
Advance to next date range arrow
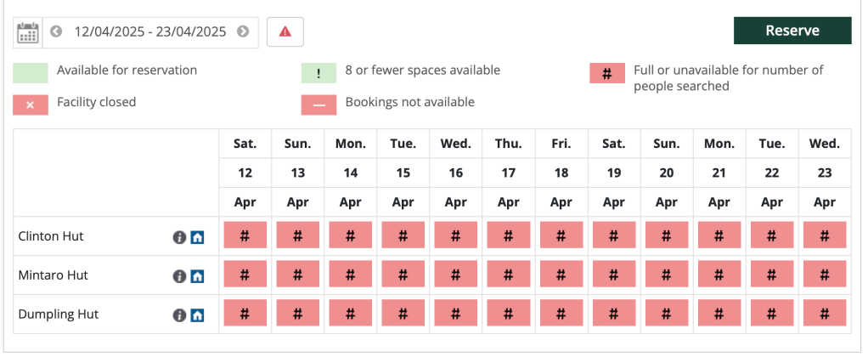point(243,32)
